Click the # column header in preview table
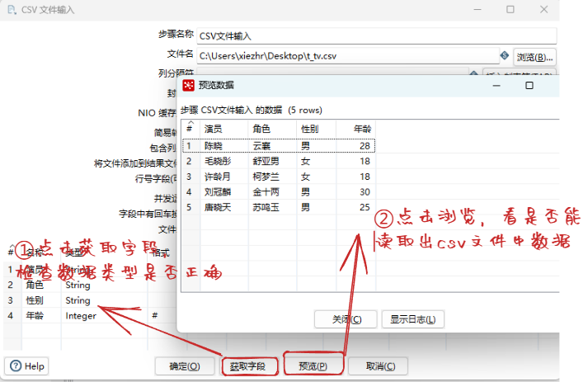 pos(191,129)
